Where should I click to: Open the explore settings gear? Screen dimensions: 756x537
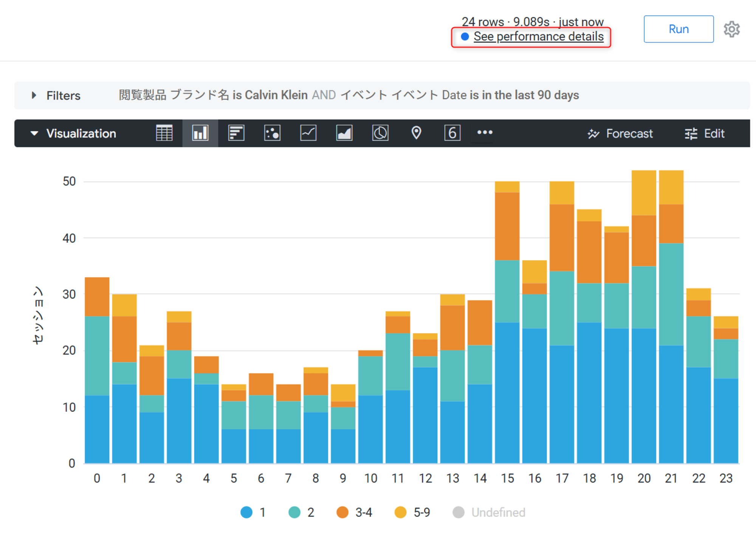click(732, 29)
